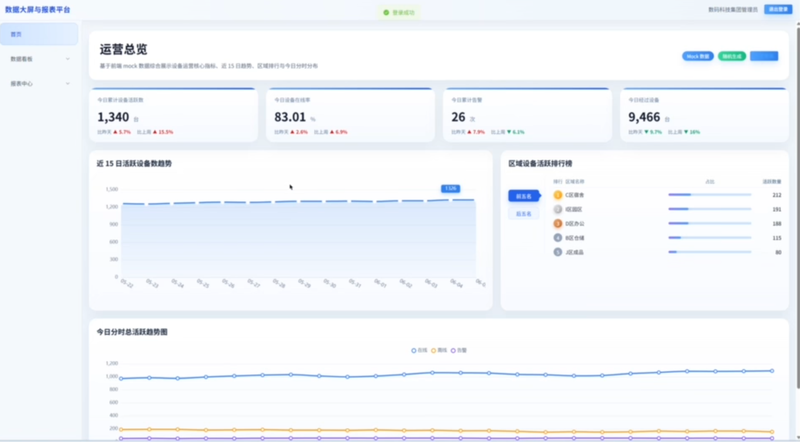
Task: Click the 9,466 devices value
Action: tap(644, 117)
